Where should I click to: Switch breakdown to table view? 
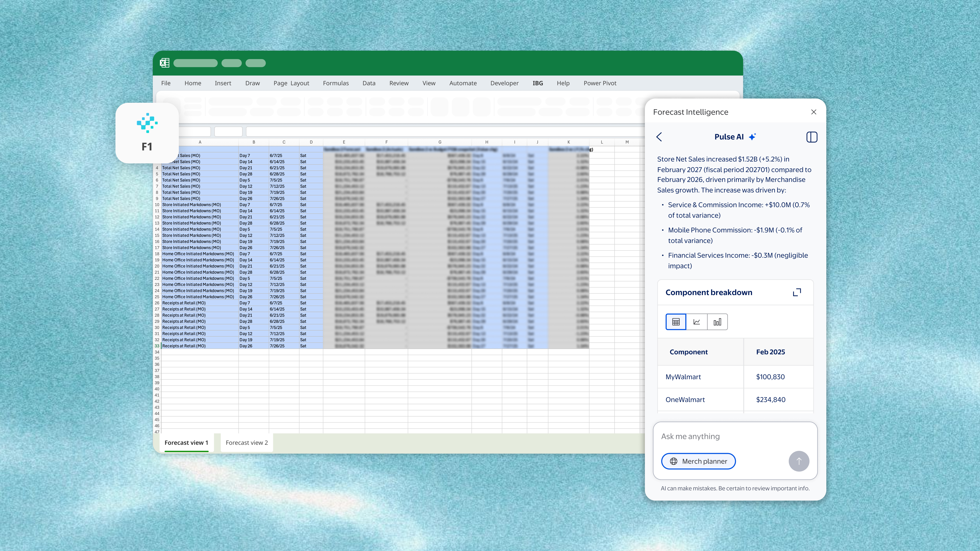676,322
